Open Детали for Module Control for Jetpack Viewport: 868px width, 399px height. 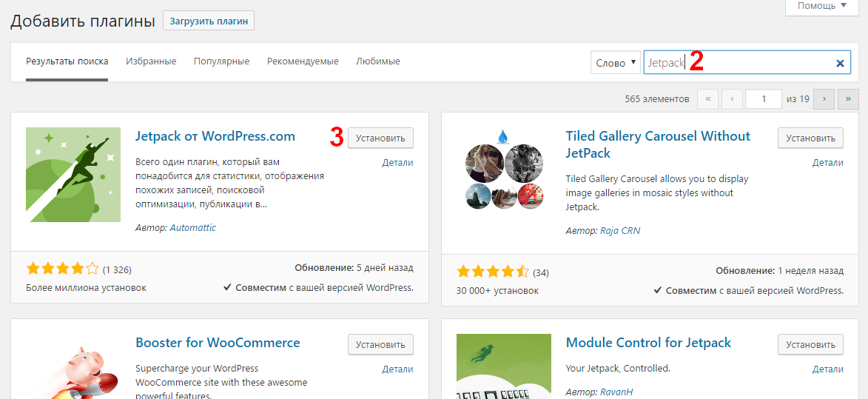point(828,369)
